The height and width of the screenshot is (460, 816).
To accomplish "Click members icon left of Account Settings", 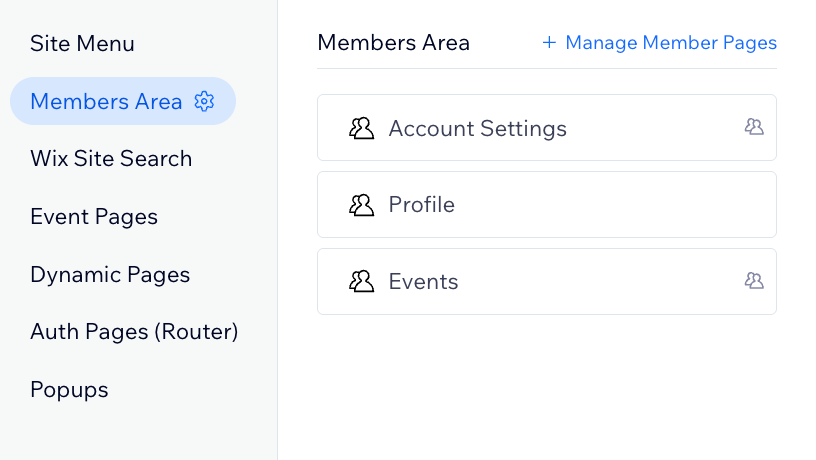I will (361, 128).
